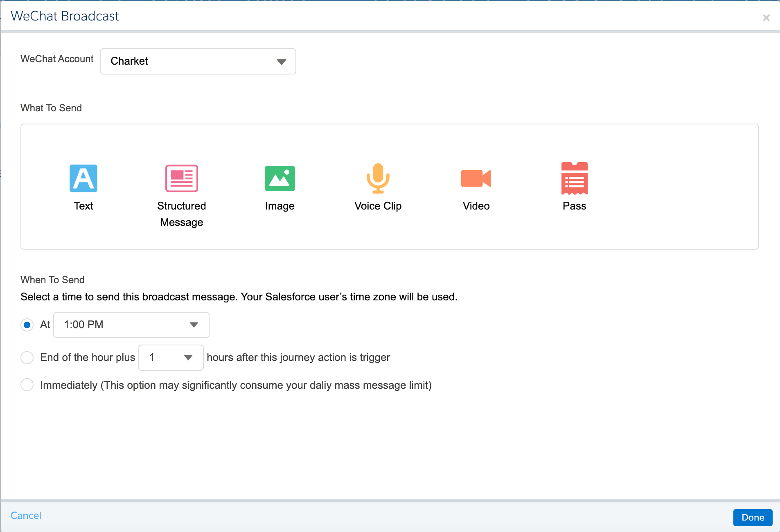Expand the 1:00 PM time dropdown
The image size is (780, 532).
pyautogui.click(x=131, y=325)
